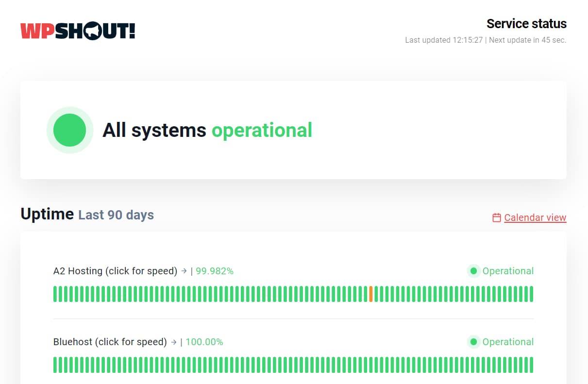This screenshot has width=588, height=384.
Task: Open the Calendar view link
Action: pos(535,217)
